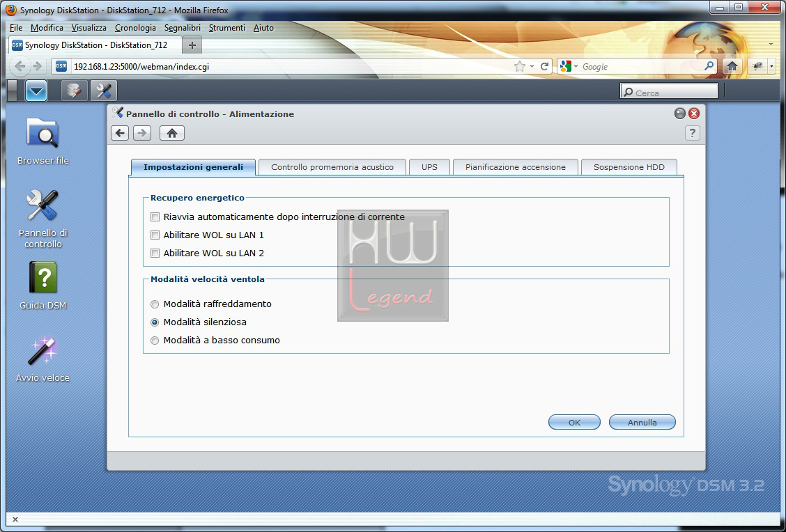Go forward in the control panel window
The width and height of the screenshot is (786, 532).
pyautogui.click(x=142, y=133)
